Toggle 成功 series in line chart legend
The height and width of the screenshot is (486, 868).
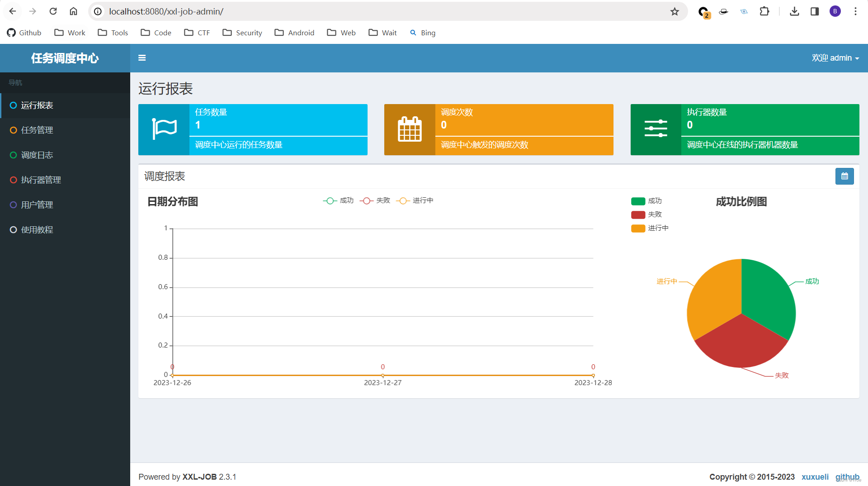pyautogui.click(x=338, y=200)
